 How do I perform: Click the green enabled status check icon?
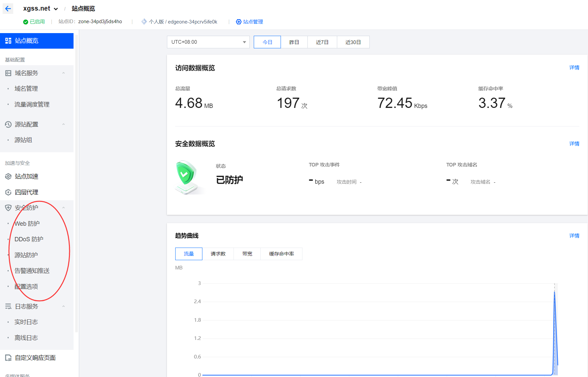(26, 22)
